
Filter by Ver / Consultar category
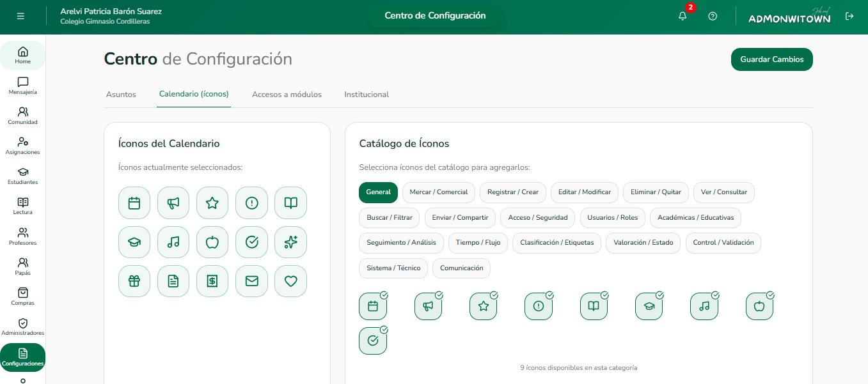tap(724, 192)
